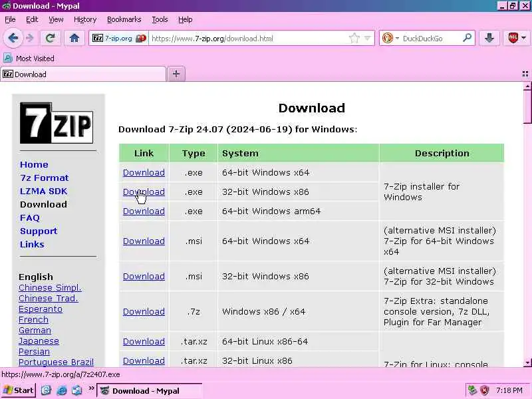
Task: Open the History menu
Action: click(85, 20)
